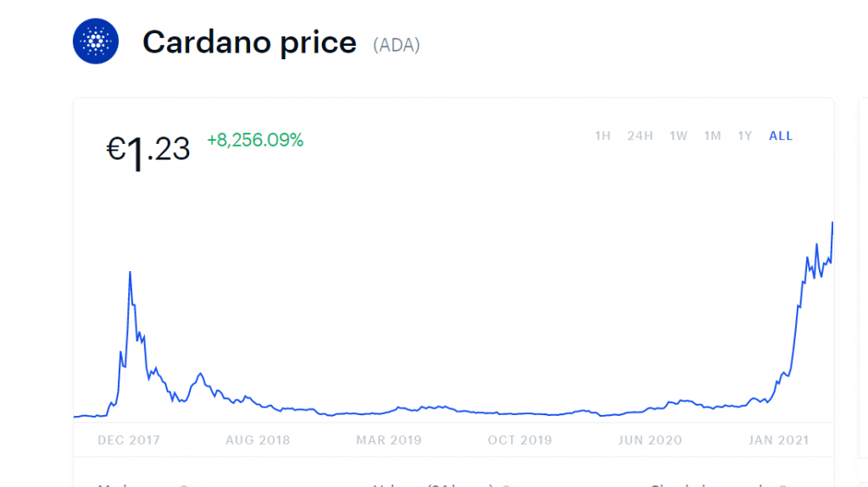
Task: Click the (ADA) ticker symbol
Action: pyautogui.click(x=397, y=44)
